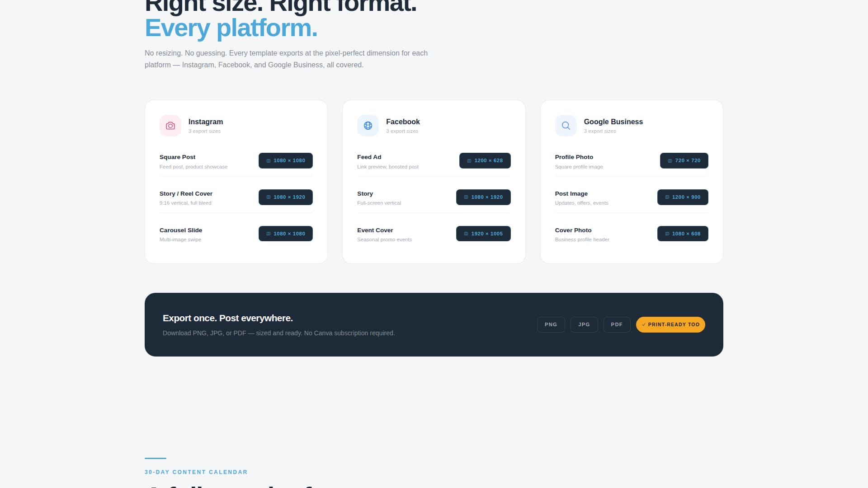Click the Post Image label

coord(571,194)
